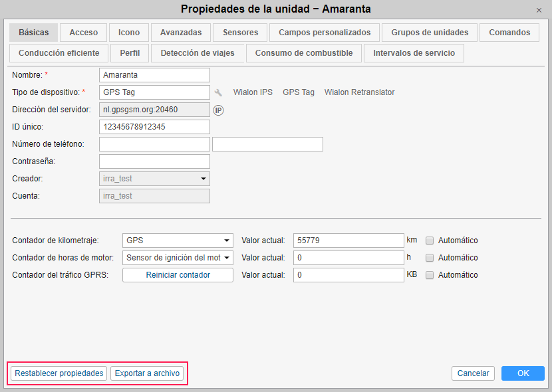
Task: Go to the Icono tab
Action: pos(129,33)
